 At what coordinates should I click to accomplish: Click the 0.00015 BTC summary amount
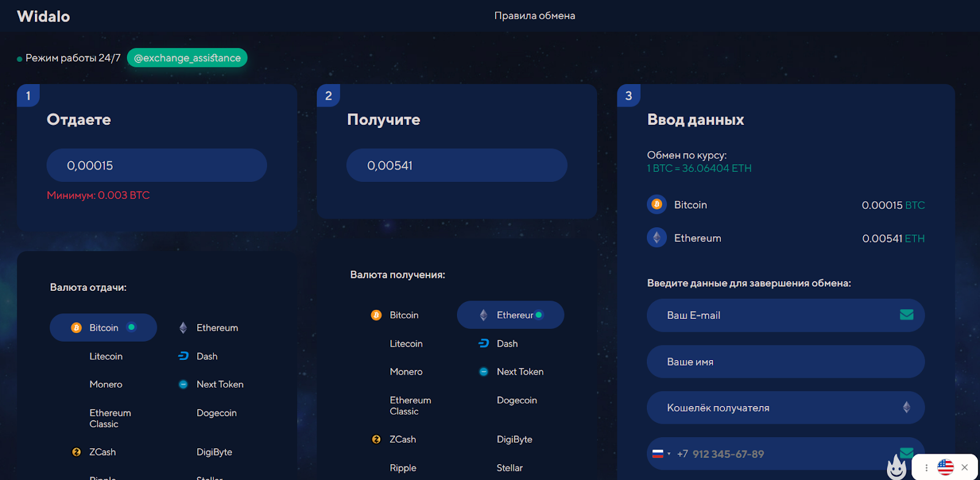click(893, 205)
